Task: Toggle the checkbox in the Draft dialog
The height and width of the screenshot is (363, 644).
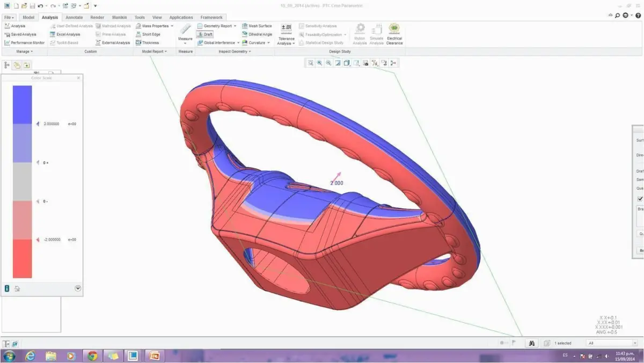Action: [x=640, y=199]
